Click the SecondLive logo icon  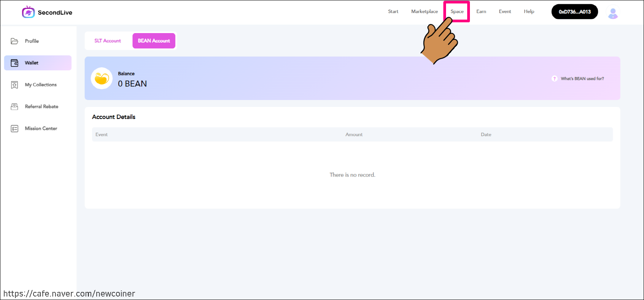[x=28, y=12]
